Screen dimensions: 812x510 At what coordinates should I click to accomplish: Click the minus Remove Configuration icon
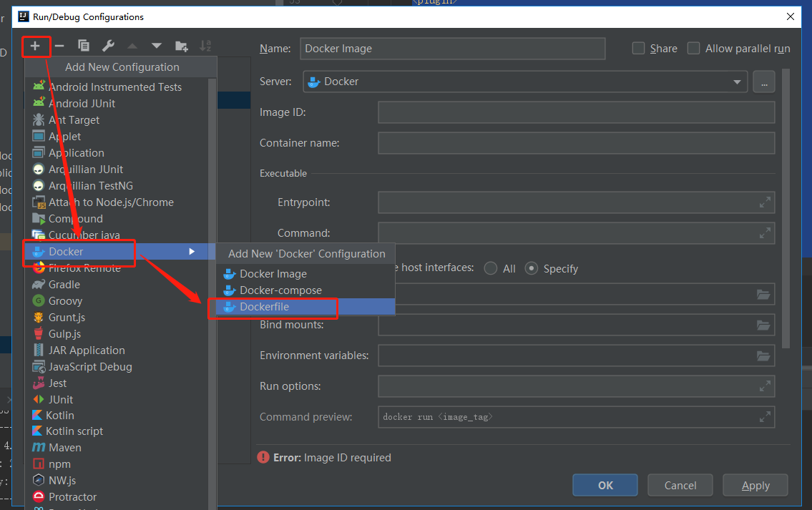(x=59, y=46)
